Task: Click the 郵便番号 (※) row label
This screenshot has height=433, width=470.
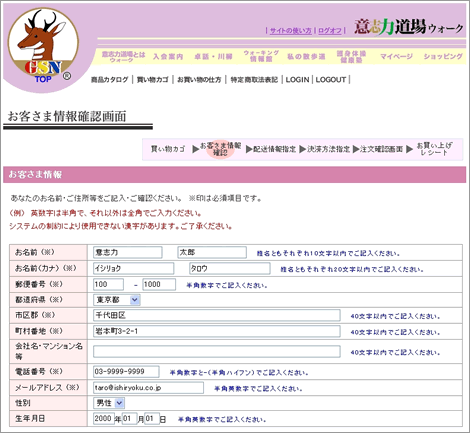Action: (39, 284)
